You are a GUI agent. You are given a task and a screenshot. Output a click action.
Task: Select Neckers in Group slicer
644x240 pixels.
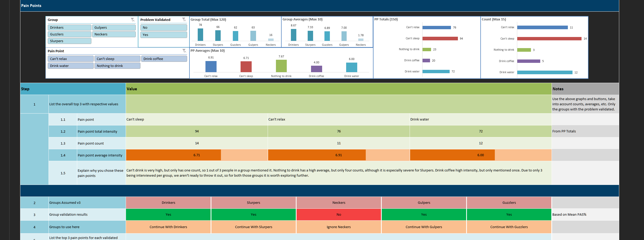114,34
